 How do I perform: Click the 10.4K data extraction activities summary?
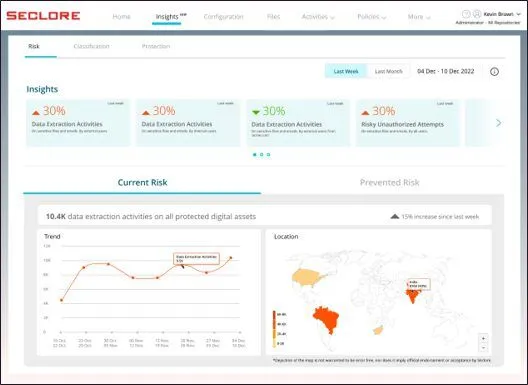(x=151, y=216)
